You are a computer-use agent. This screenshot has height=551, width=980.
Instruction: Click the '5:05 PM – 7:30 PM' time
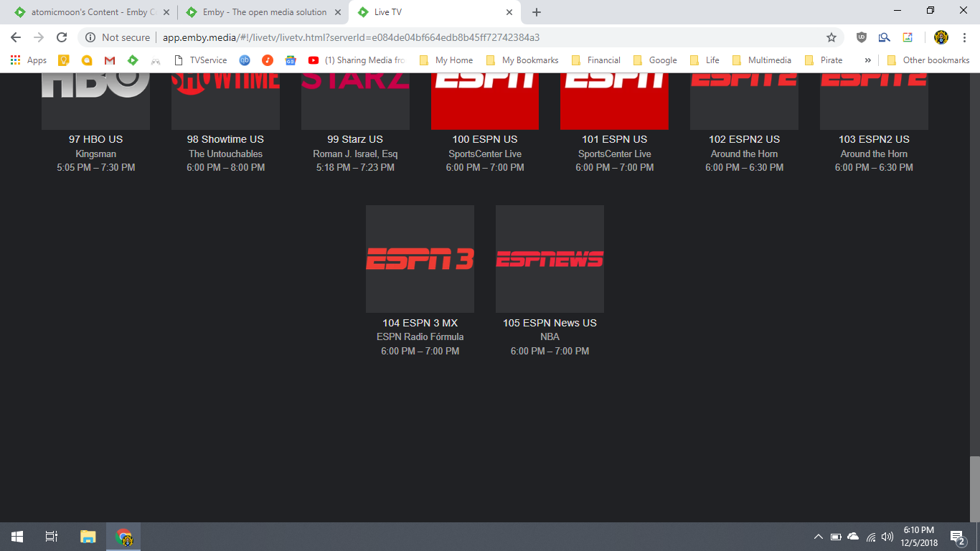(95, 167)
